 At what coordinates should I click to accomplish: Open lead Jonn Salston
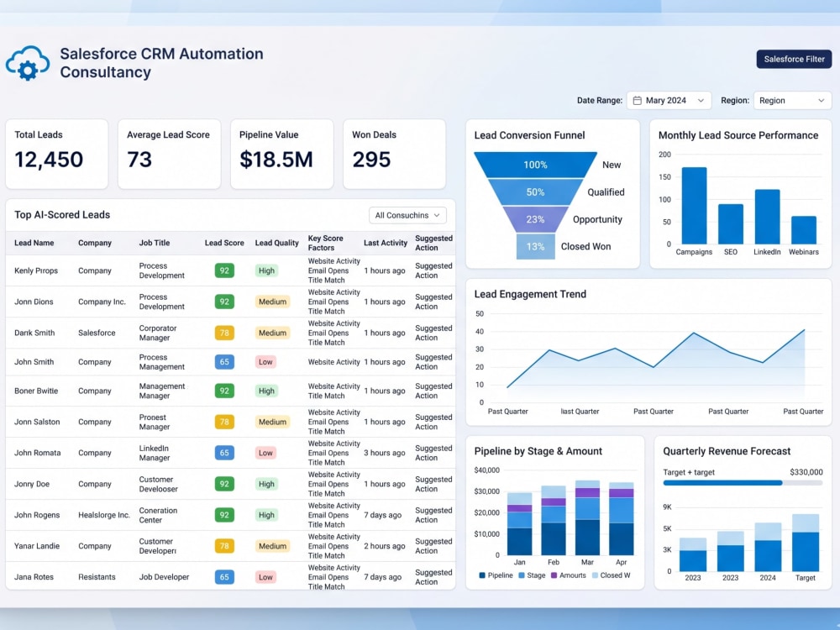click(x=37, y=422)
